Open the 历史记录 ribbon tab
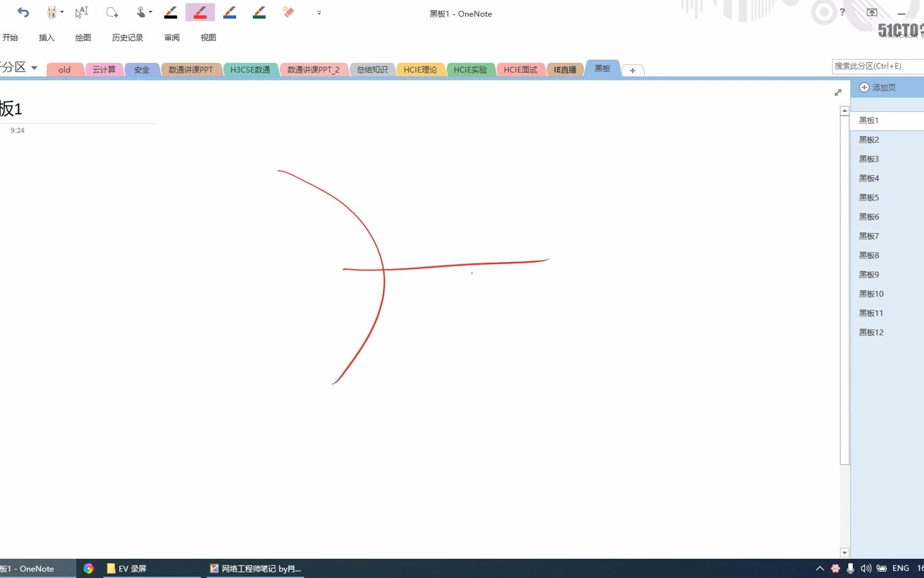The height and width of the screenshot is (578, 924). [x=127, y=37]
